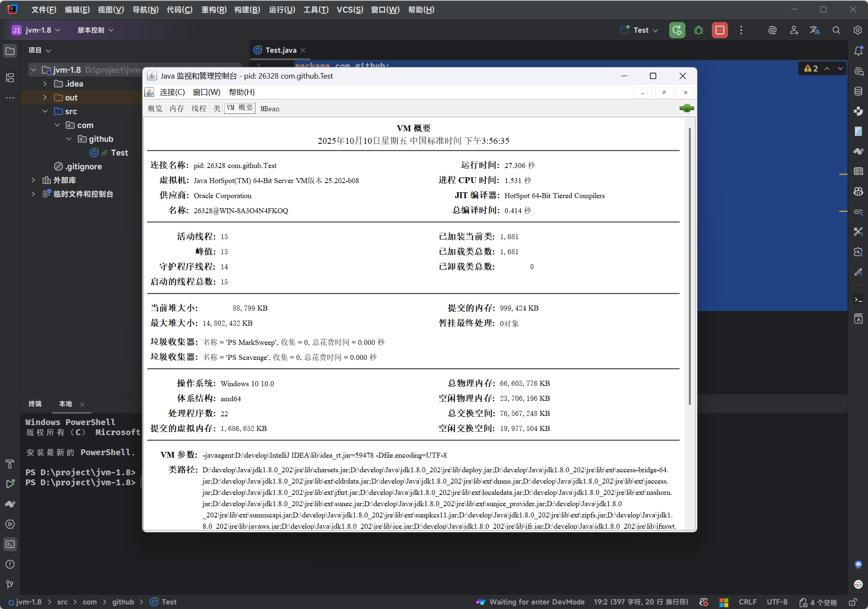Open the 连接(C) menu in JConsole
Screen dimensions: 868x609
click(x=172, y=92)
